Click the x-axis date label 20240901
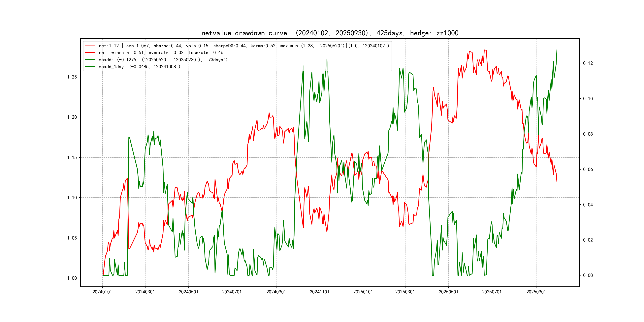 (276, 292)
